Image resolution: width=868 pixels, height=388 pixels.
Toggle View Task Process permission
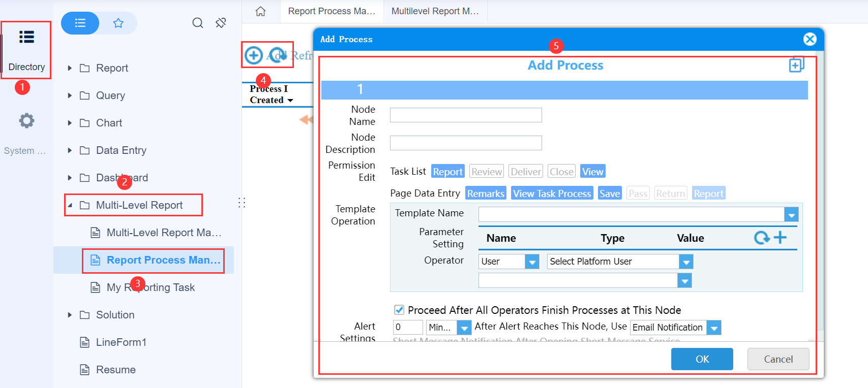(552, 193)
